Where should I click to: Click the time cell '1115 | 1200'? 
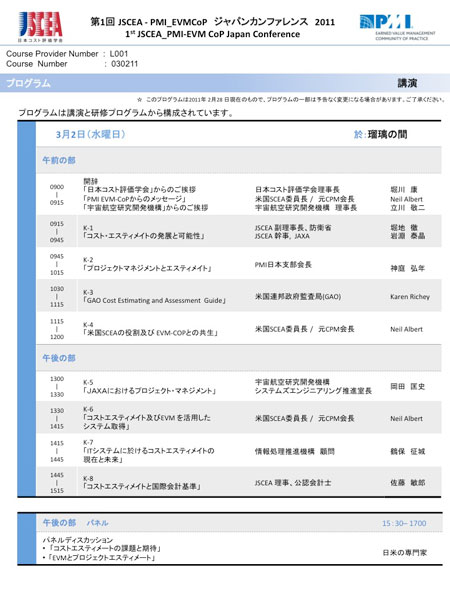pyautogui.click(x=57, y=329)
